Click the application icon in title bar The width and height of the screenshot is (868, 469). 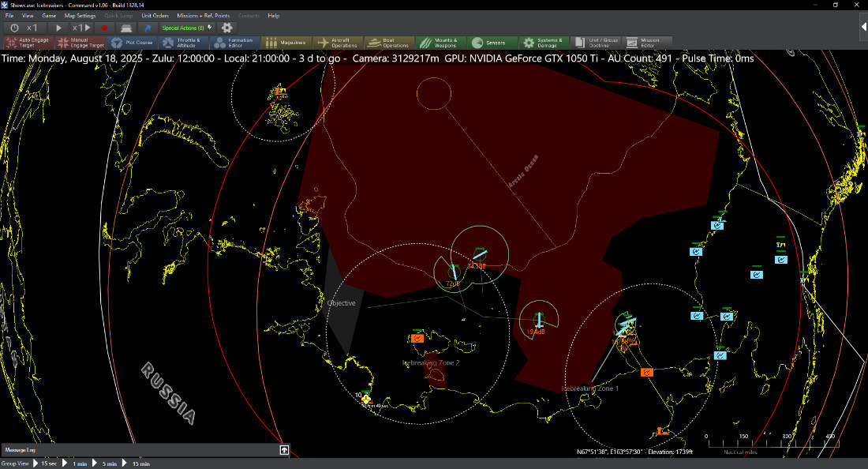5,5
